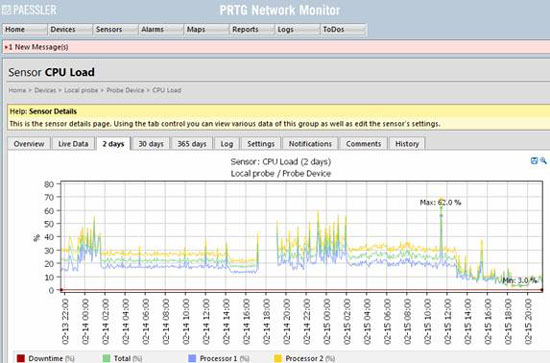
Task: Switch to the Live Data tab
Action: tap(73, 144)
